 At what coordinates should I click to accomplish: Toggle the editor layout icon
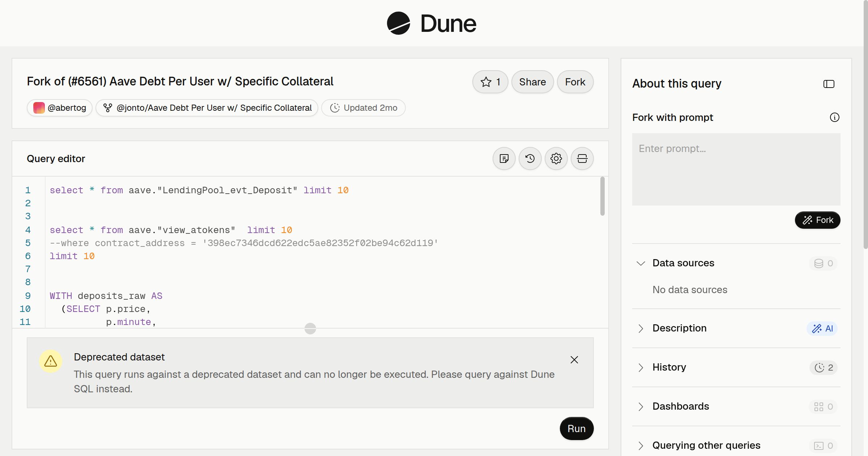click(582, 159)
